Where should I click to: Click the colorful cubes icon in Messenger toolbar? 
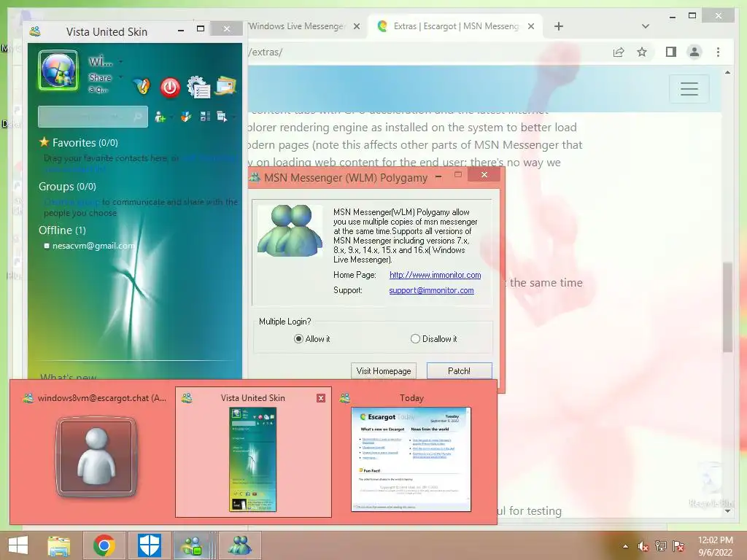[186, 117]
